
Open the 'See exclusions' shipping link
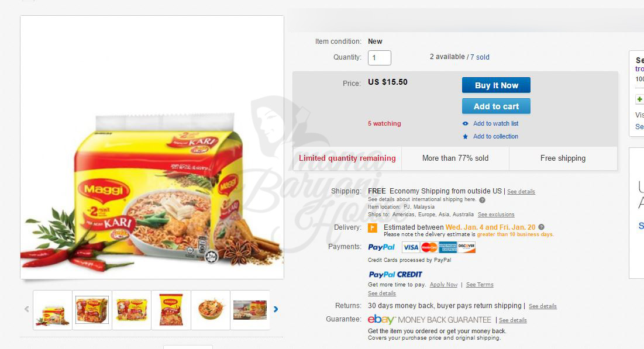pyautogui.click(x=496, y=215)
